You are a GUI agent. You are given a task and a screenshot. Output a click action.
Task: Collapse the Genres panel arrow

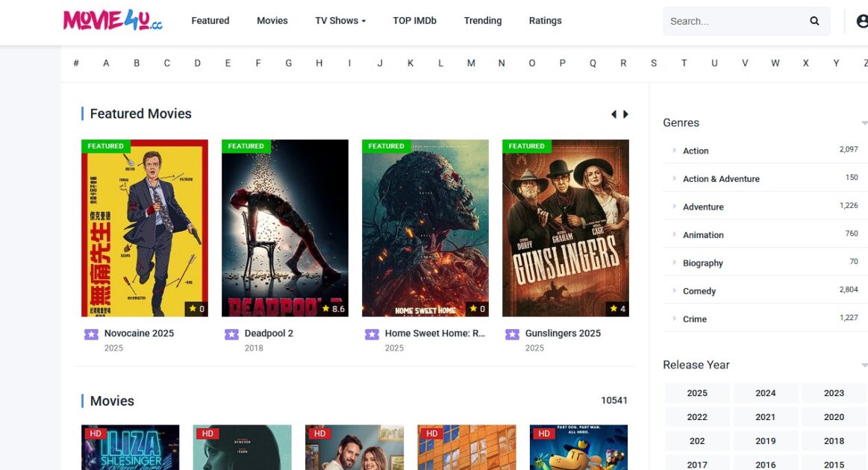pyautogui.click(x=864, y=123)
